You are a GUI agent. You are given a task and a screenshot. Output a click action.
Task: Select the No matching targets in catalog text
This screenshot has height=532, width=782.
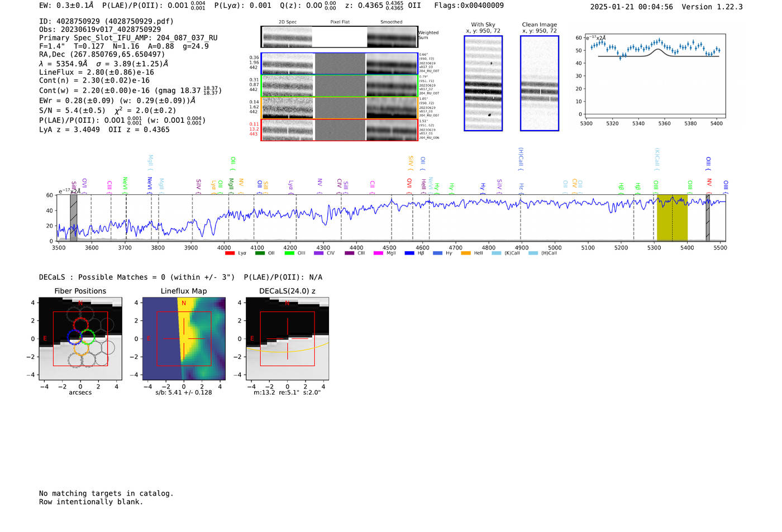click(106, 493)
